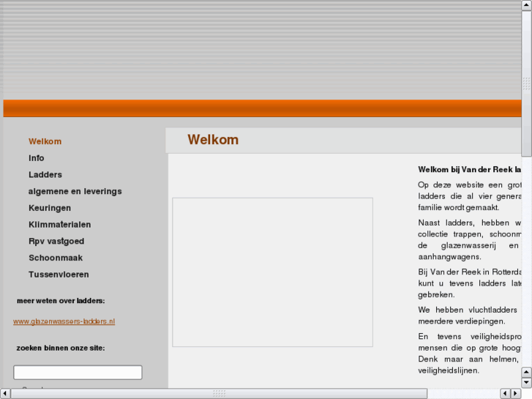Visit Rpv vastgoed page
This screenshot has width=532, height=399.
(56, 242)
